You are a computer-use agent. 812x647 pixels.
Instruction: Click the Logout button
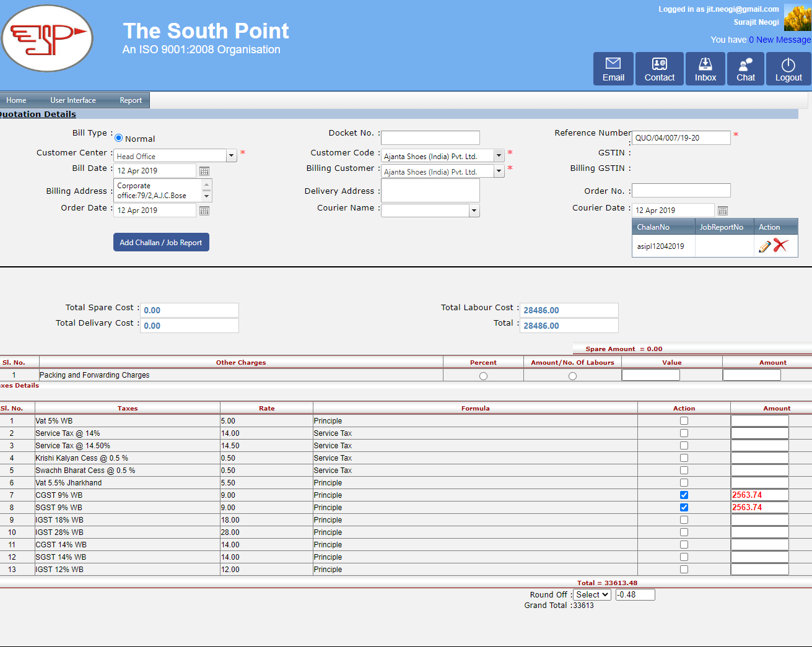(x=788, y=69)
